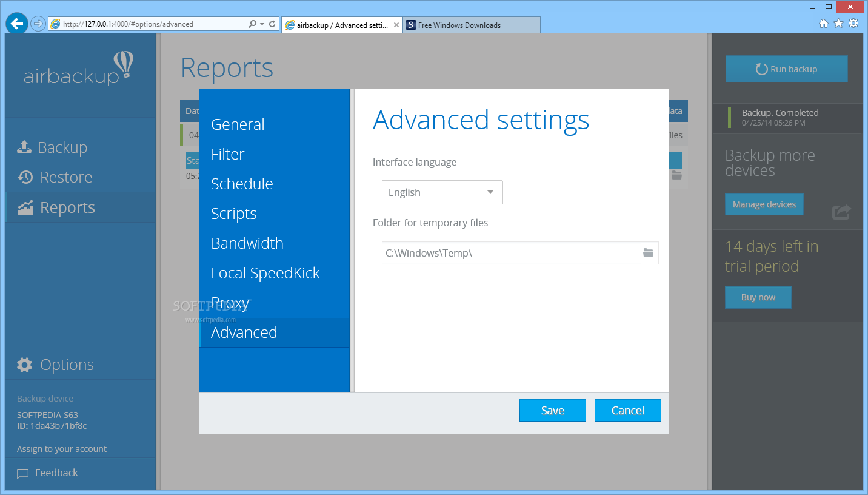Switch to airbackup Advanced settings browser tab
Image resolution: width=868 pixels, height=495 pixels.
coord(342,25)
